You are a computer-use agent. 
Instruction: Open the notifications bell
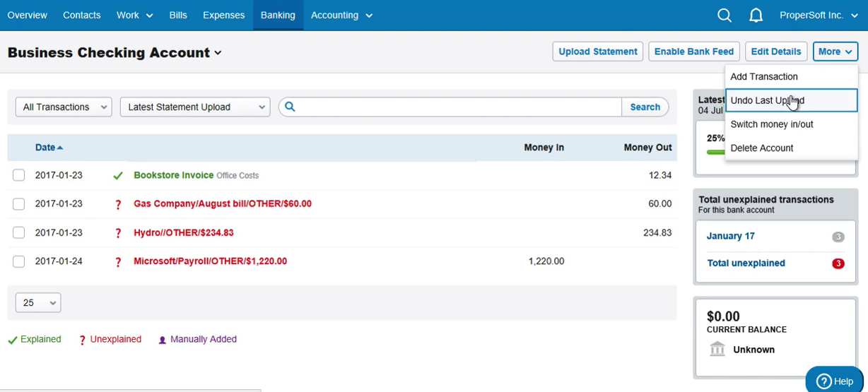pos(756,15)
